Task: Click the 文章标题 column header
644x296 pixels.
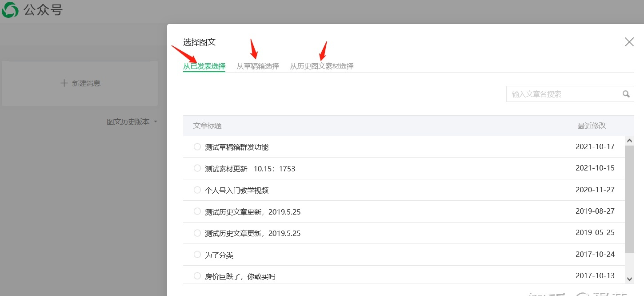Action: [x=208, y=126]
